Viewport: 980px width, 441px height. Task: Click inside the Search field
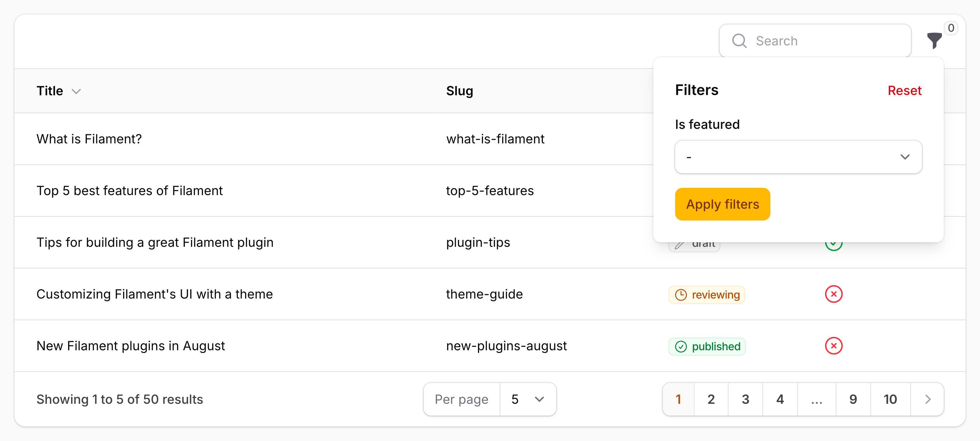tap(815, 41)
